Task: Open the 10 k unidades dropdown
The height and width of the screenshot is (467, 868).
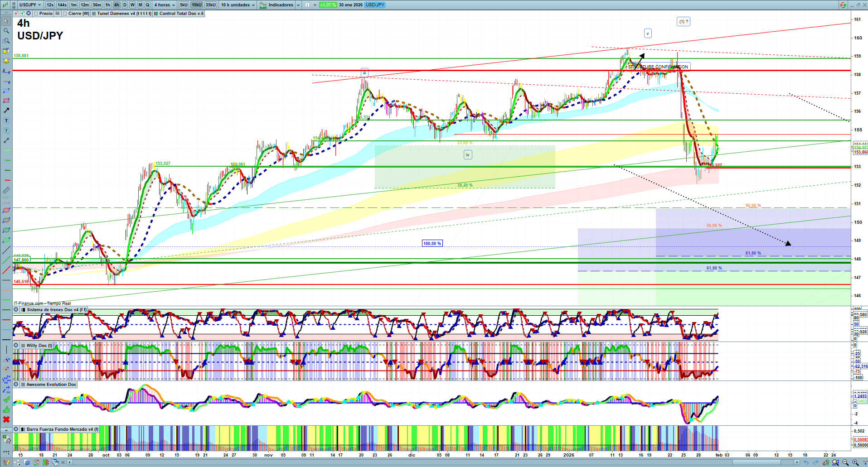Action: 238,5
